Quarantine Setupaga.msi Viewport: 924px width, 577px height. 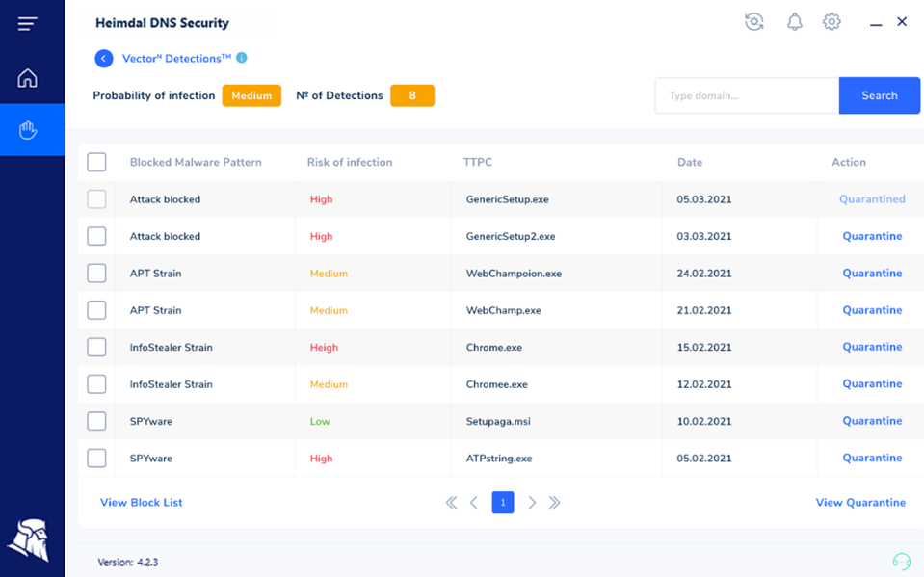click(872, 421)
